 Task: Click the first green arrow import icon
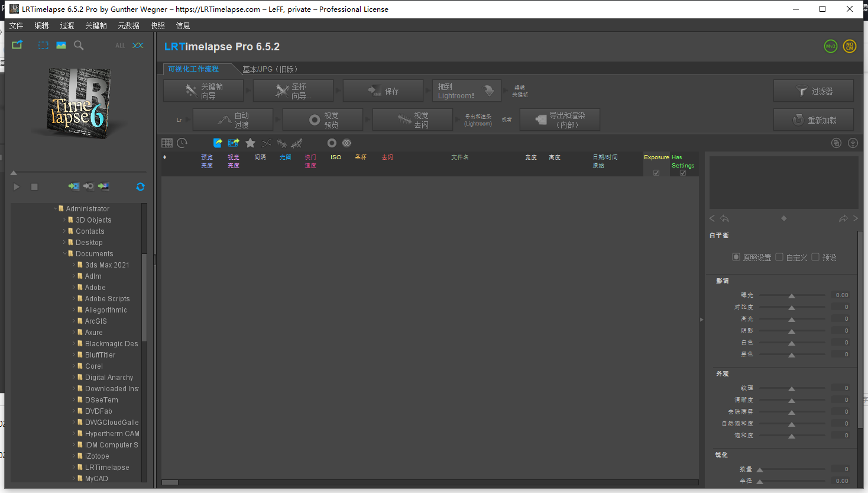click(x=73, y=186)
